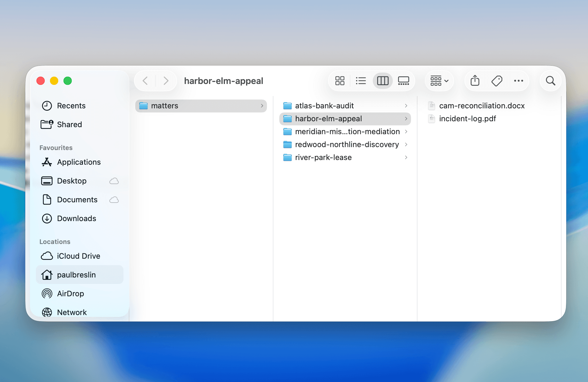Expand the river-park-lease folder chevron
This screenshot has height=382, width=588.
[406, 157]
